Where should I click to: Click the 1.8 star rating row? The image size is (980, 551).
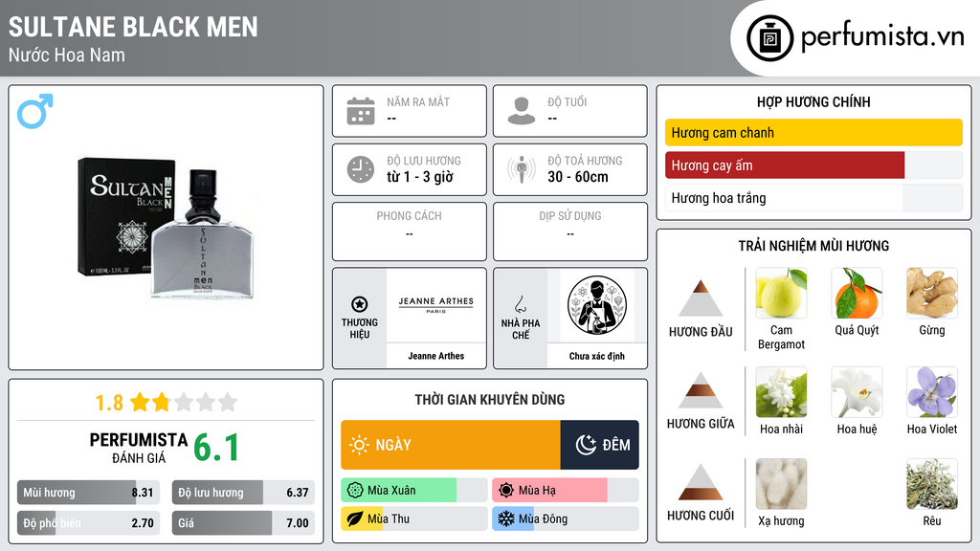click(167, 403)
